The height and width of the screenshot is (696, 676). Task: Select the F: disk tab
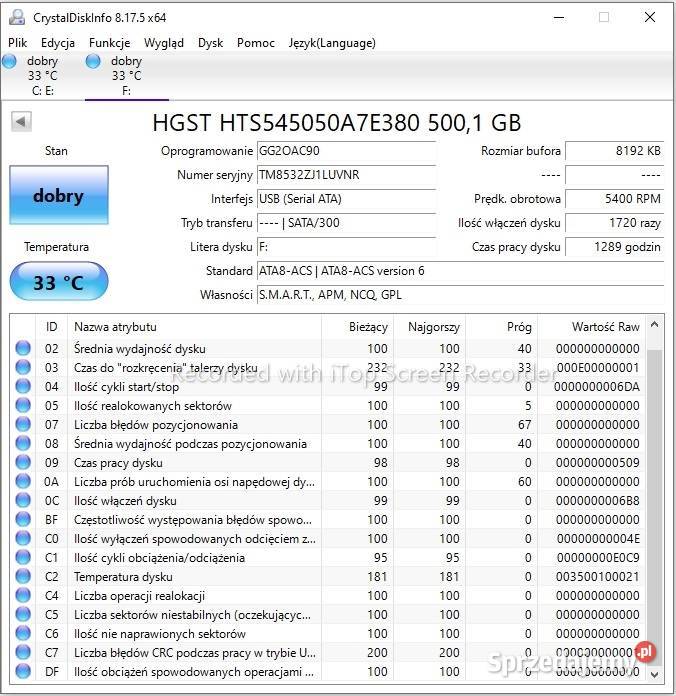(x=127, y=75)
